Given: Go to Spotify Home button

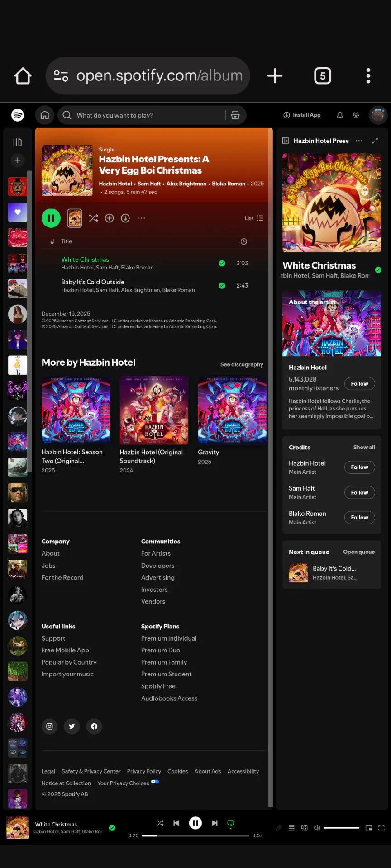Looking at the screenshot, I should (45, 115).
